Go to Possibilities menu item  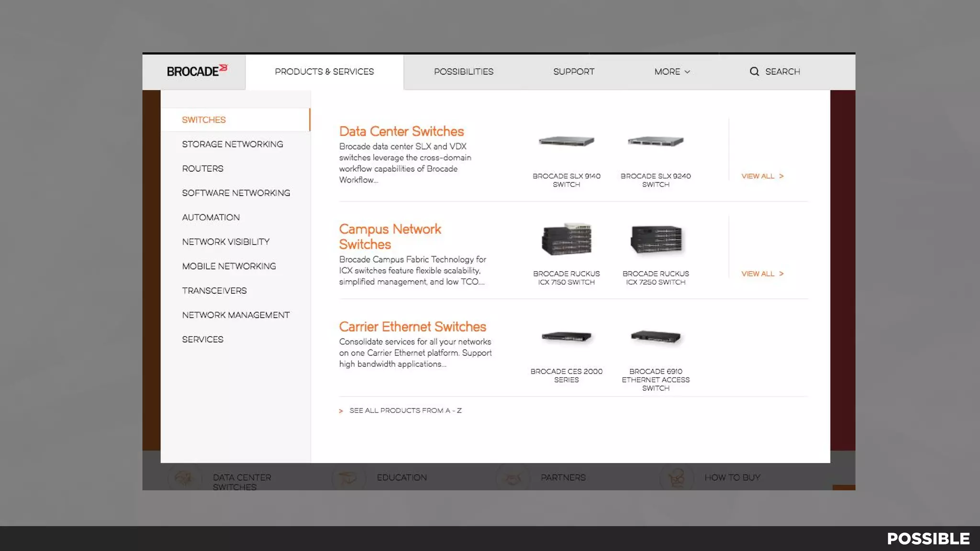click(463, 72)
